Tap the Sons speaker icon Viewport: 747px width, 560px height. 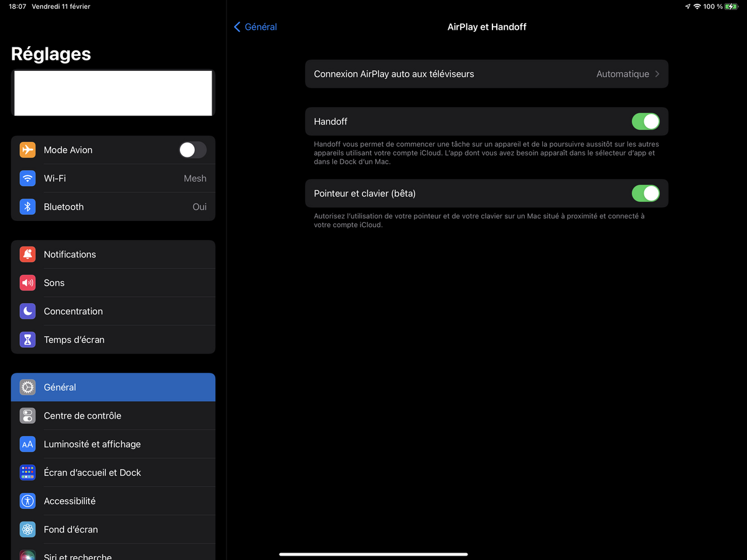27,283
